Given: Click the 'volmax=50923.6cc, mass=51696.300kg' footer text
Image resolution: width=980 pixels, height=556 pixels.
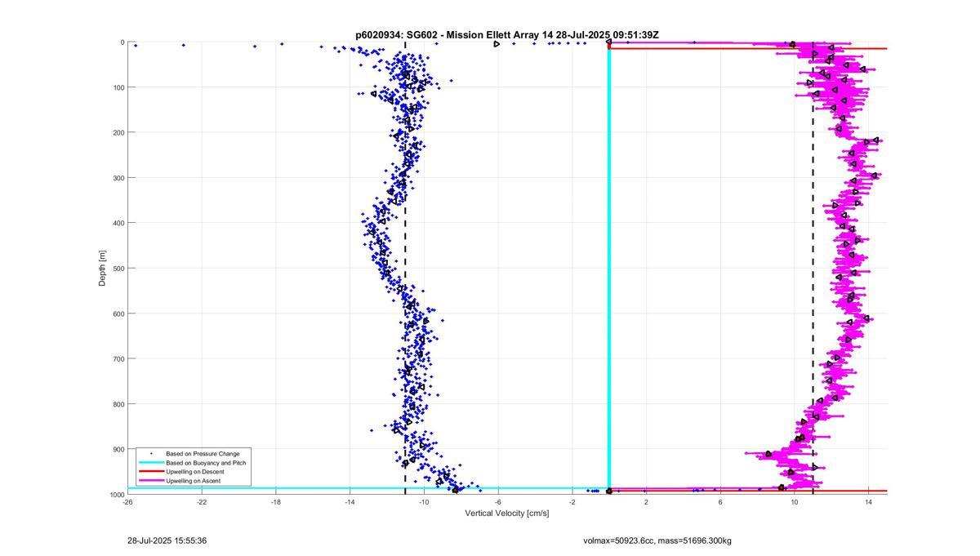Looking at the screenshot, I should click(x=657, y=540).
